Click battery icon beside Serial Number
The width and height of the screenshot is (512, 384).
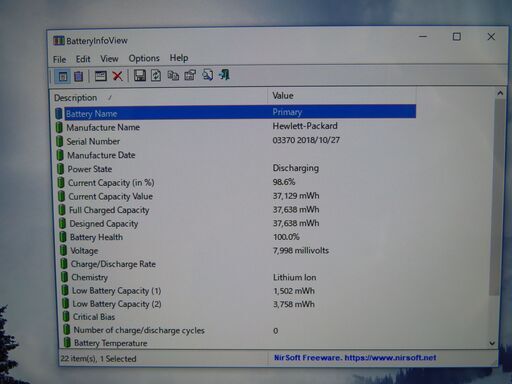coord(60,141)
